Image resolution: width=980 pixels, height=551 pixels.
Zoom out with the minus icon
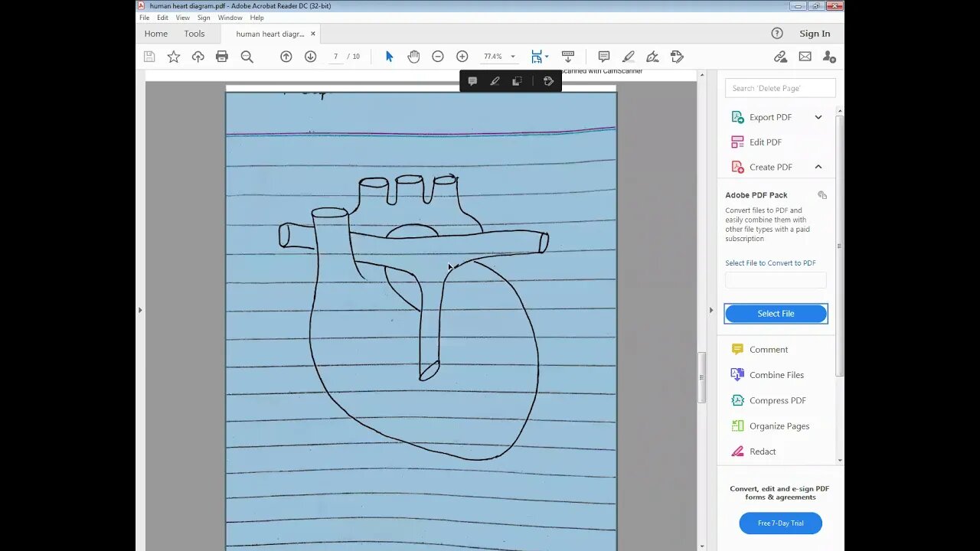pyautogui.click(x=438, y=57)
